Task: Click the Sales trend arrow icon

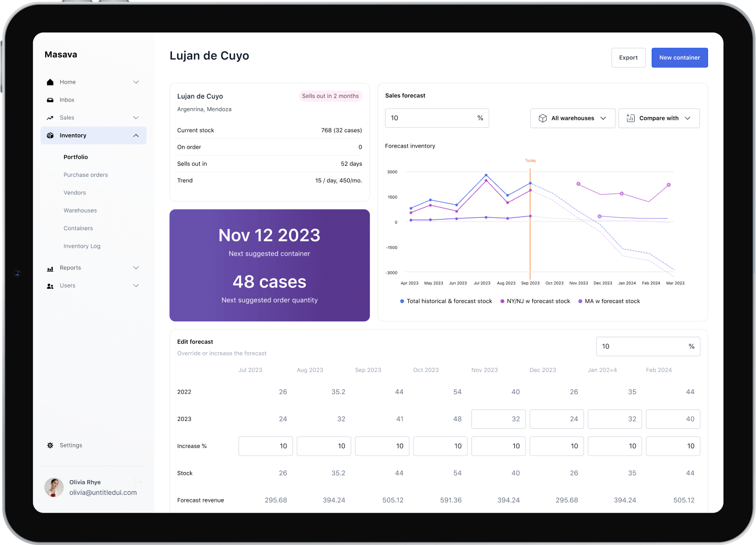Action: (x=50, y=118)
